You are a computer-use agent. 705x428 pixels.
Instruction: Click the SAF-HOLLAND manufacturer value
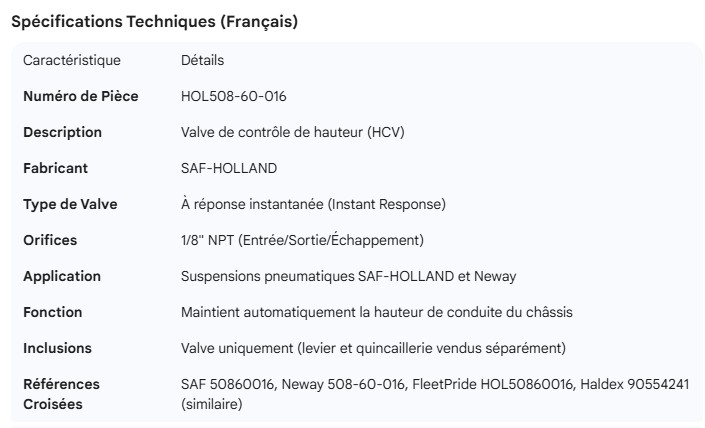tap(229, 168)
